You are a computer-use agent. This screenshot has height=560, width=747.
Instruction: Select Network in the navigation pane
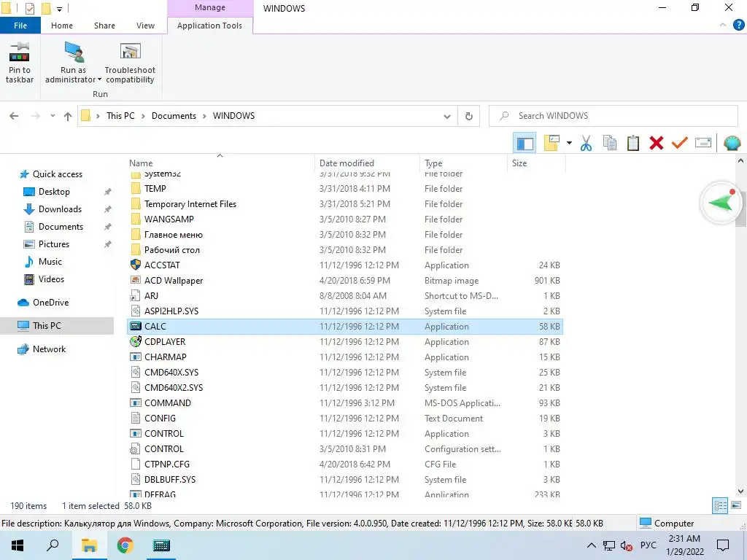coord(49,349)
